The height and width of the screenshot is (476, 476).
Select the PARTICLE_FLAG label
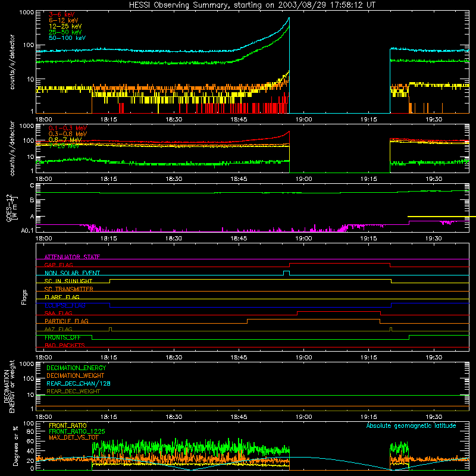pyautogui.click(x=67, y=321)
